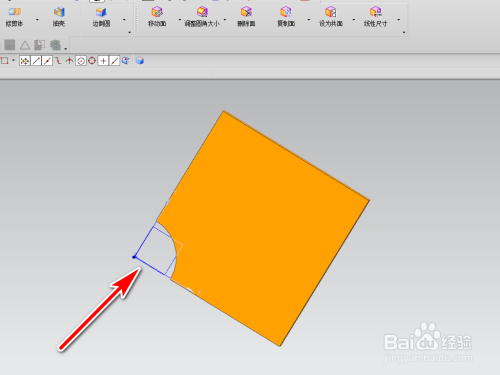This screenshot has width=500, height=375.
Task: Click the grayed stacked layers icon
Action: pos(55,45)
